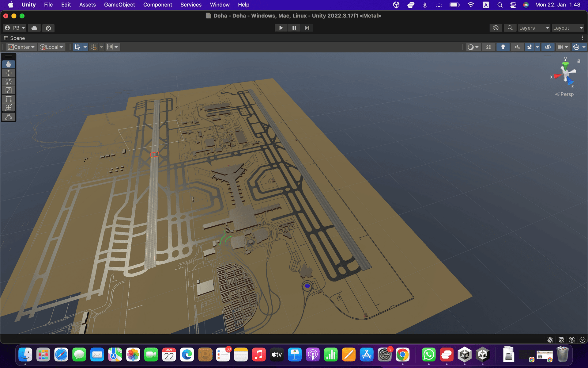Select the Hand tool in toolbar
Screen dimensions: 588x368
tap(9, 63)
